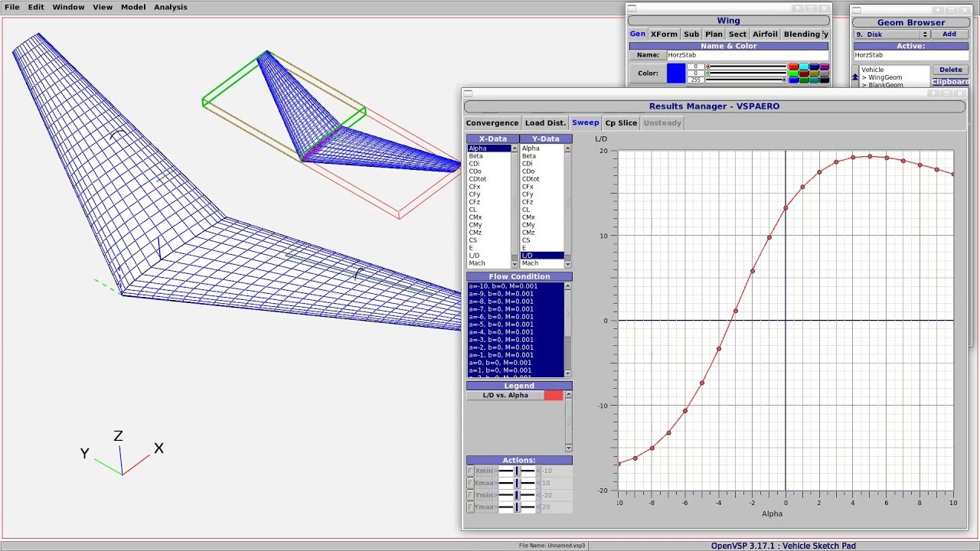Open the Blending tab in Wing window

coord(802,34)
